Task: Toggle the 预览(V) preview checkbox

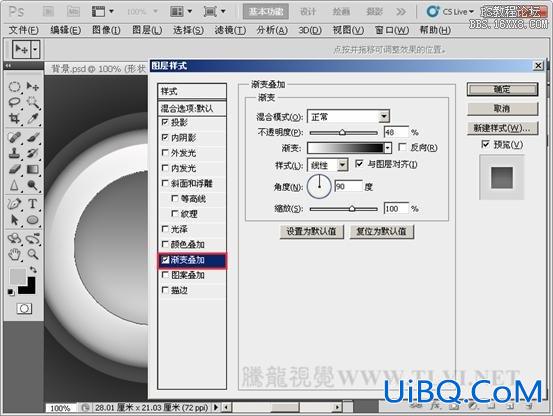Action: click(x=486, y=144)
